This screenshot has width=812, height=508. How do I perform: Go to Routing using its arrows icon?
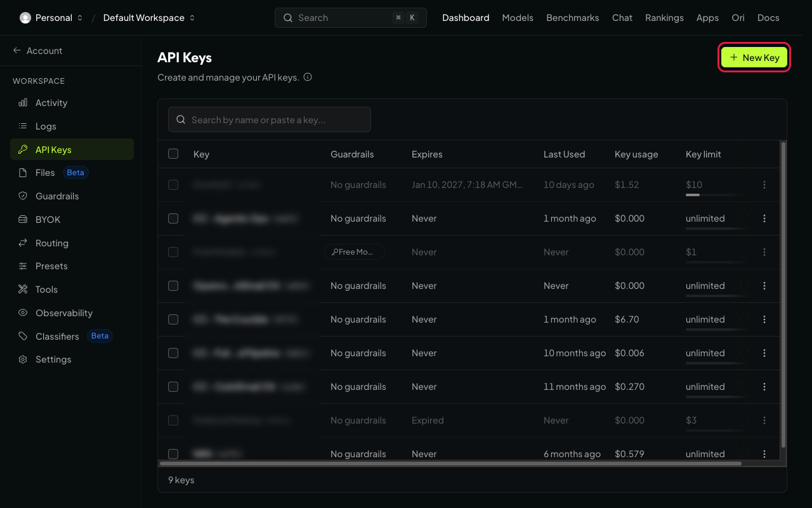pos(23,243)
